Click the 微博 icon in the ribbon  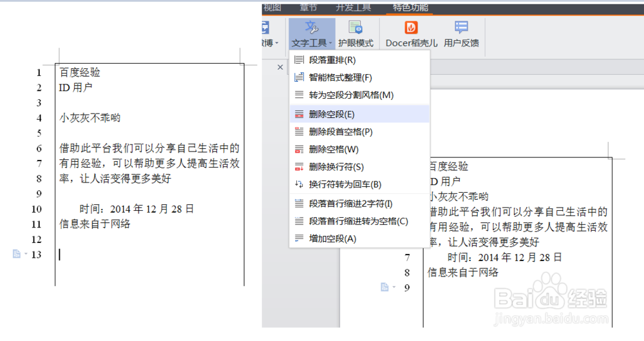point(265,28)
